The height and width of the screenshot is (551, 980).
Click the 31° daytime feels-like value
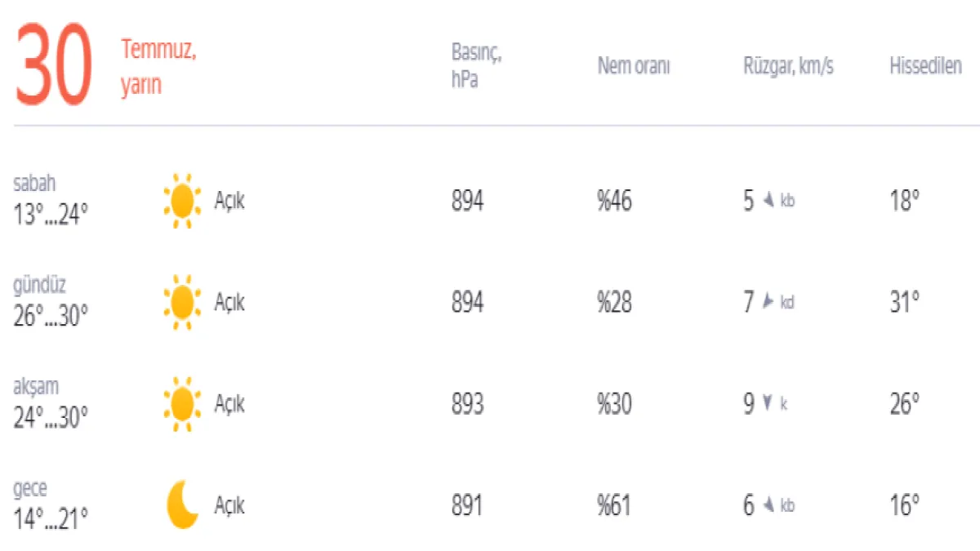(904, 303)
